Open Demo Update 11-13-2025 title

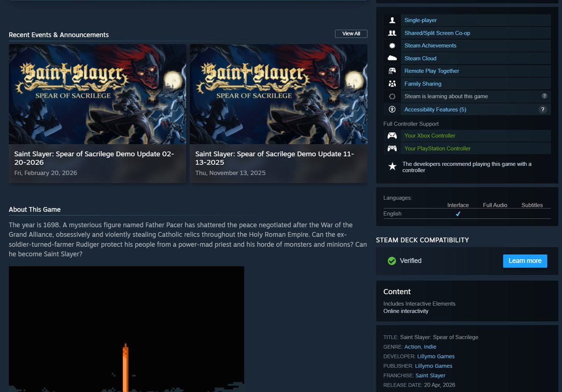(274, 158)
